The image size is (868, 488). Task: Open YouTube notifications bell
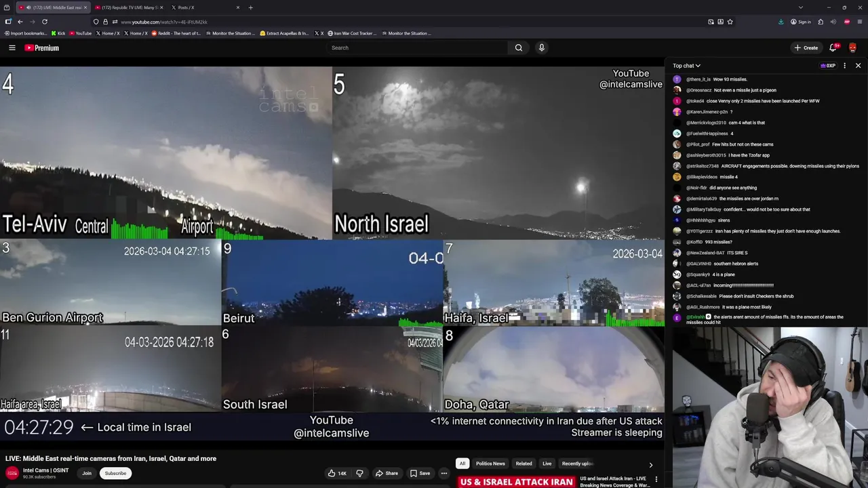pos(833,47)
